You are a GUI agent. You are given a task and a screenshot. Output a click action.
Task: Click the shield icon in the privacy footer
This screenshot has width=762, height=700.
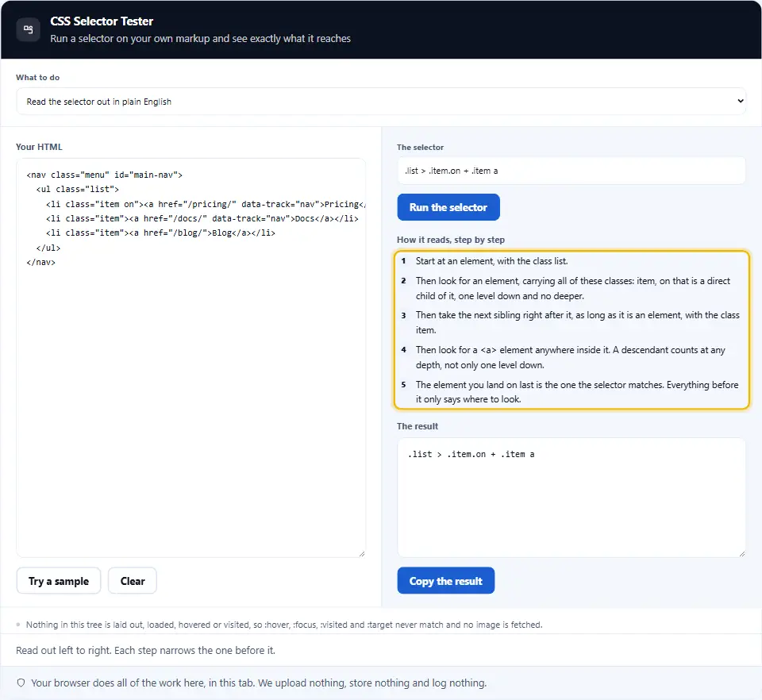coord(21,683)
